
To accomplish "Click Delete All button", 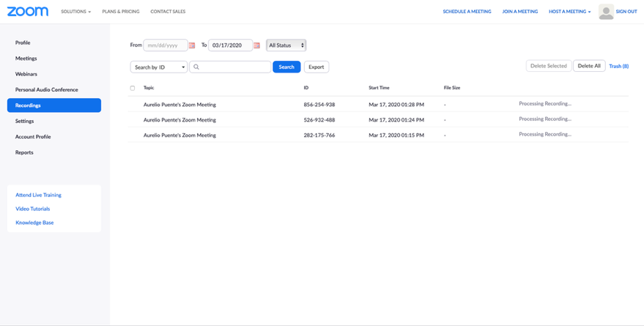I will pos(589,66).
